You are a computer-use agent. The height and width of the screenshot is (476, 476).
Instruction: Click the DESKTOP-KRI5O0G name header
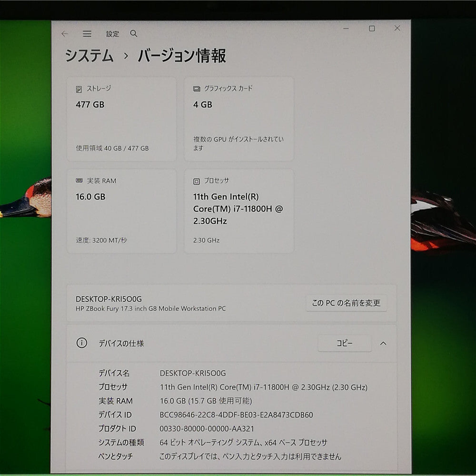coord(109,299)
